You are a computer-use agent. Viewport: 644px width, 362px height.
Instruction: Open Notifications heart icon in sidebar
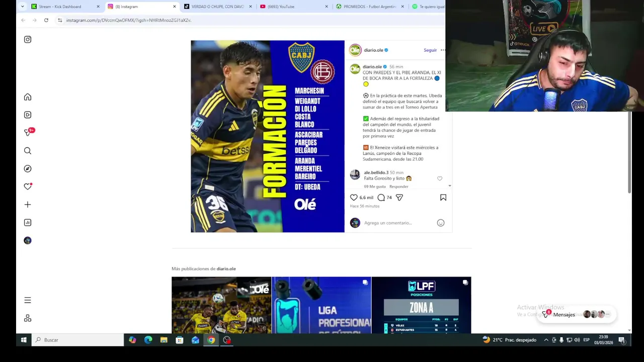(x=28, y=187)
